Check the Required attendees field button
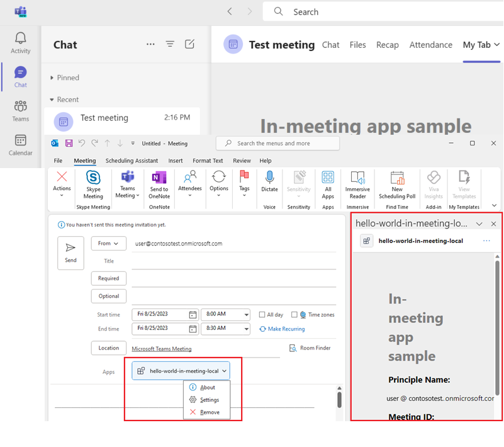 [108, 278]
